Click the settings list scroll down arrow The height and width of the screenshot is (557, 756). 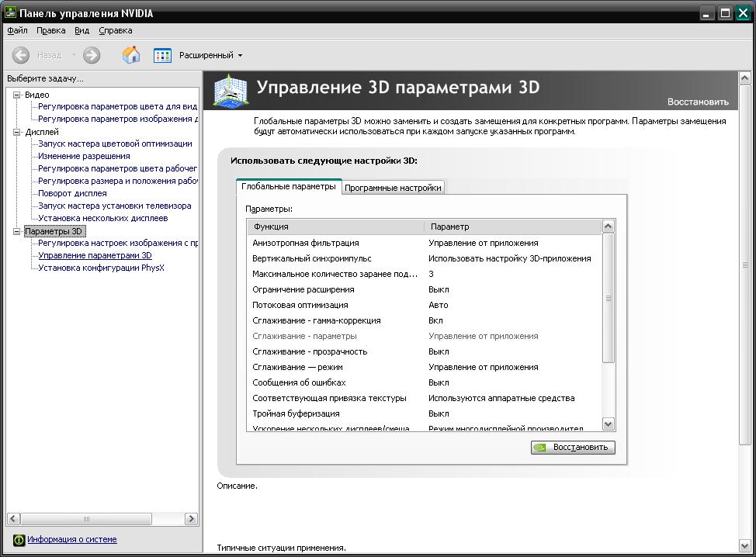click(608, 424)
